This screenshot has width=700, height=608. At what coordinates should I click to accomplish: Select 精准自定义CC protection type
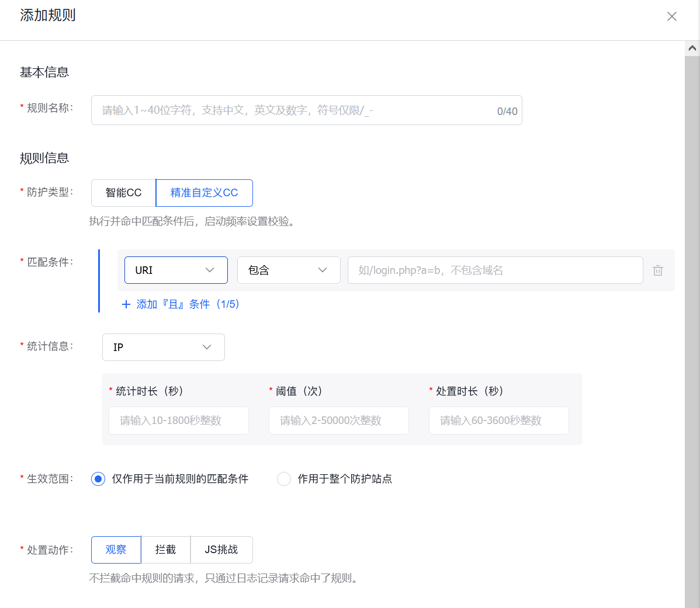point(204,193)
